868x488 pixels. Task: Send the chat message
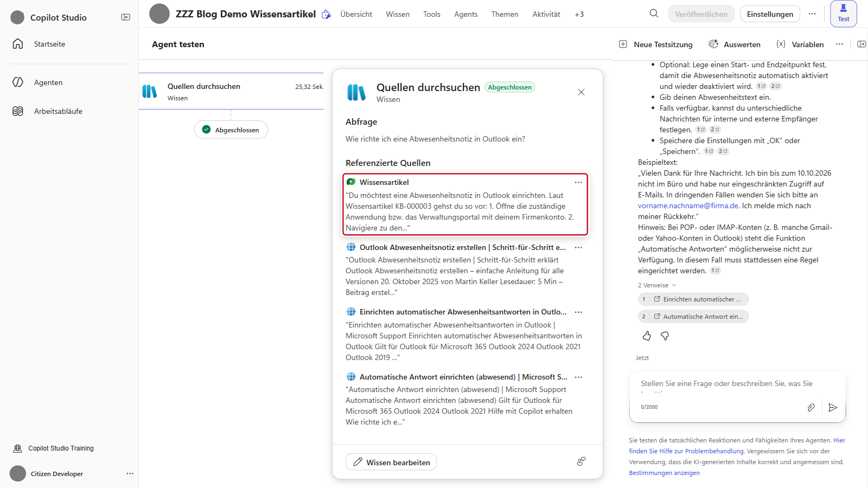(x=833, y=407)
